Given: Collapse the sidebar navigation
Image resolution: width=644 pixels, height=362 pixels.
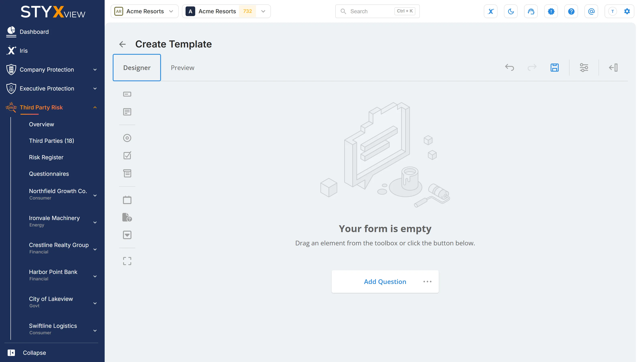Looking at the screenshot, I should (x=27, y=353).
